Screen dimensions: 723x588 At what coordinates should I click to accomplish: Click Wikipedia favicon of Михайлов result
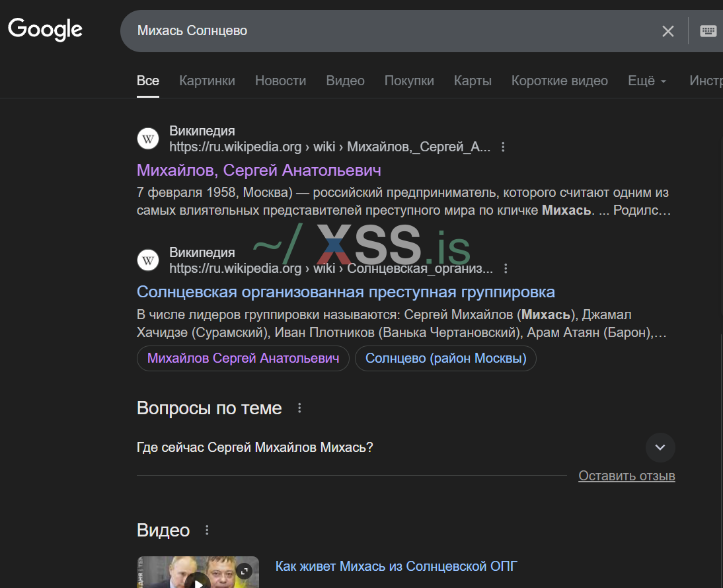pyautogui.click(x=148, y=139)
